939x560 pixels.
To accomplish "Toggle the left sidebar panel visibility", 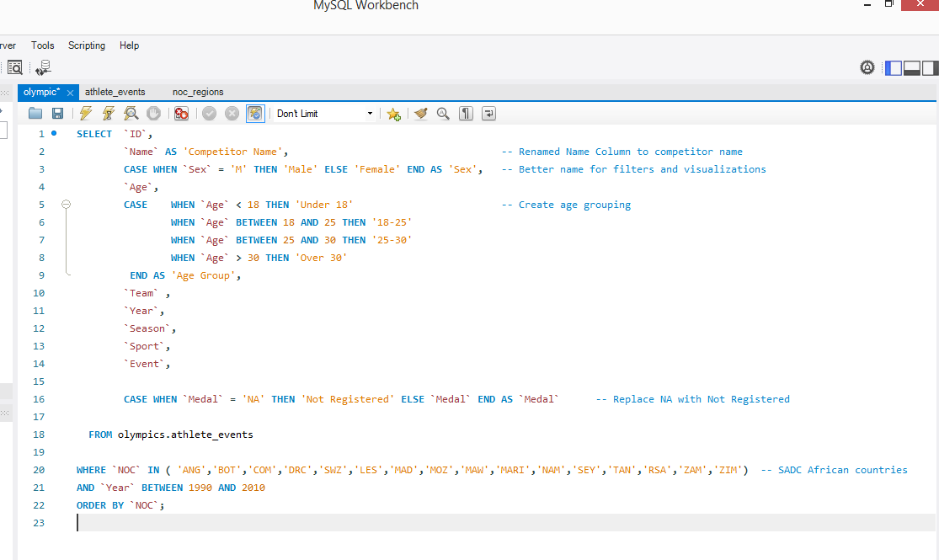I will (x=893, y=67).
